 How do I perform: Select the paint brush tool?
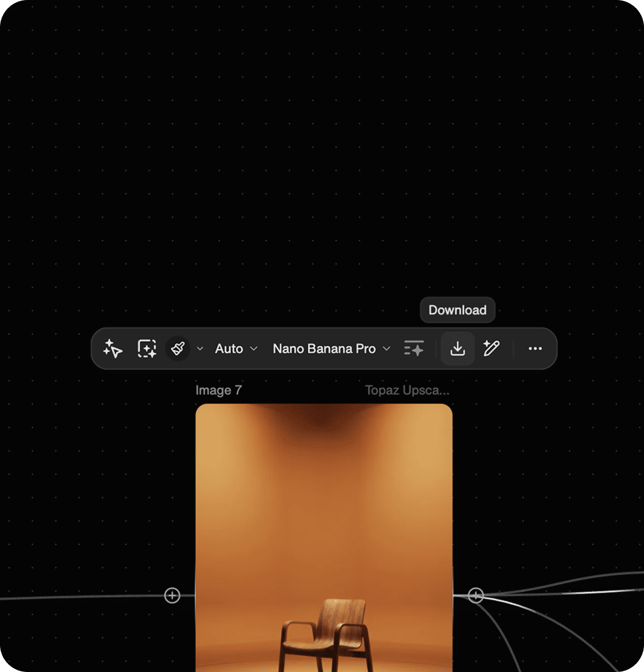[x=178, y=349]
